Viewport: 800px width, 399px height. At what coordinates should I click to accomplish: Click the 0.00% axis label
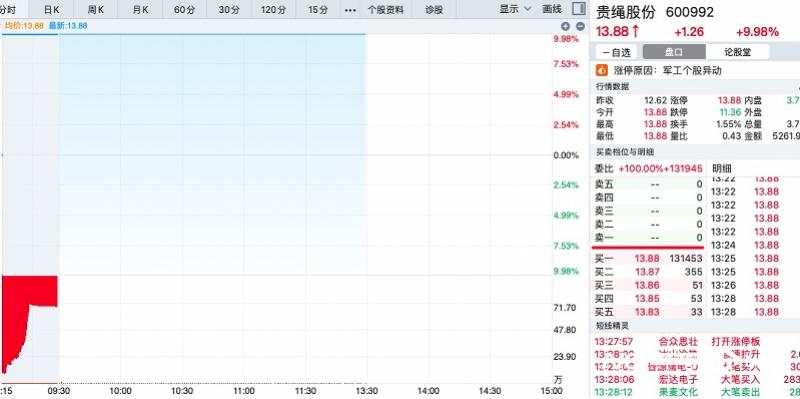point(566,156)
